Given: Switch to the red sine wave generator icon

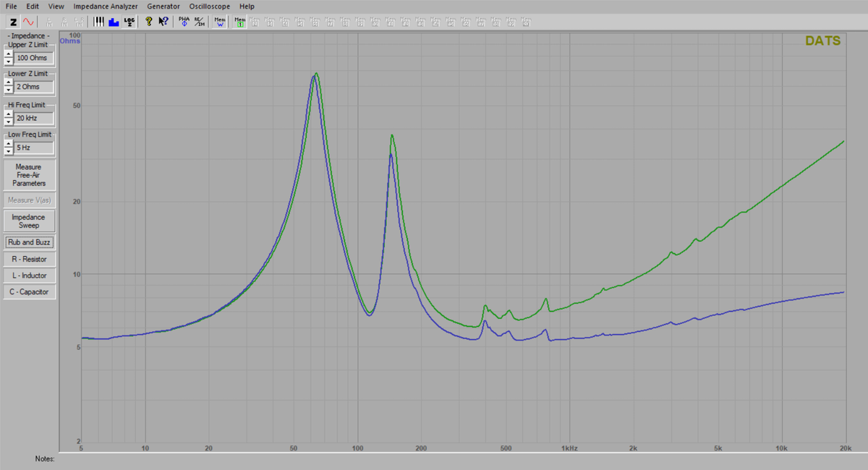Looking at the screenshot, I should 28,22.
